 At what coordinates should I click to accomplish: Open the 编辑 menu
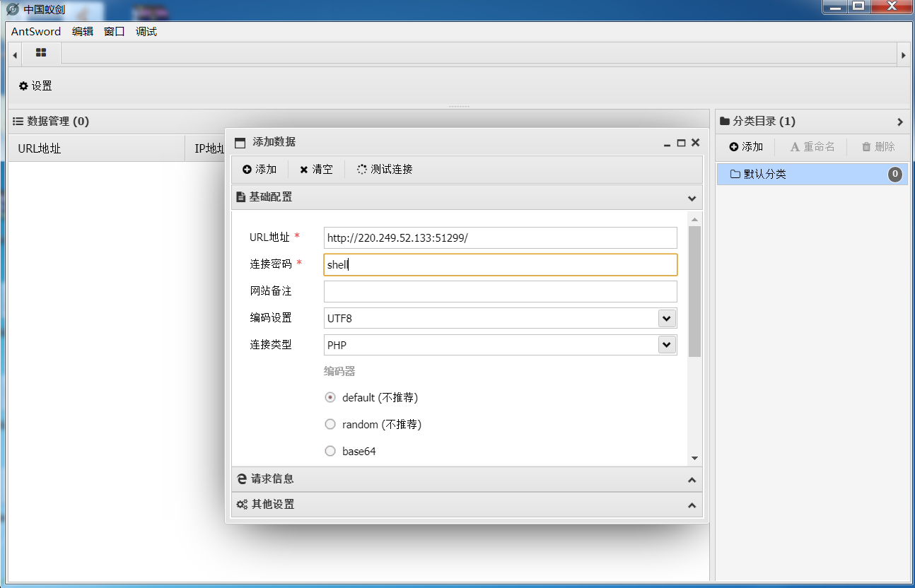(83, 31)
